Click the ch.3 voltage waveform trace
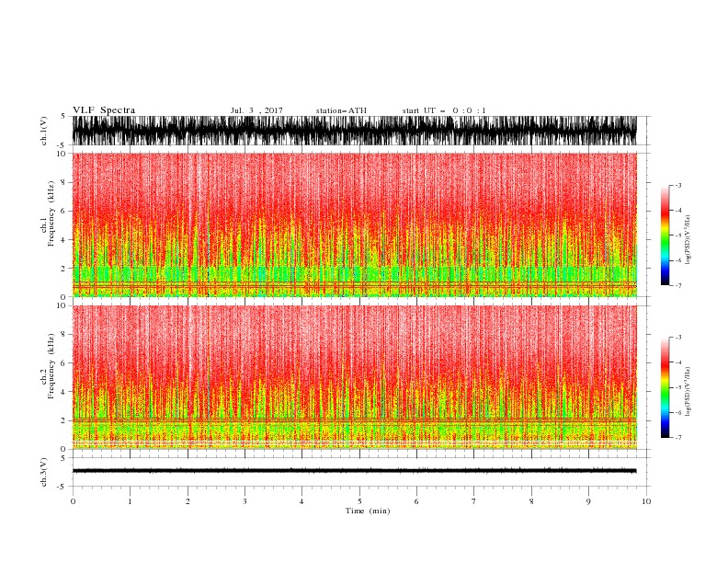The width and height of the screenshot is (728, 563). [x=354, y=471]
